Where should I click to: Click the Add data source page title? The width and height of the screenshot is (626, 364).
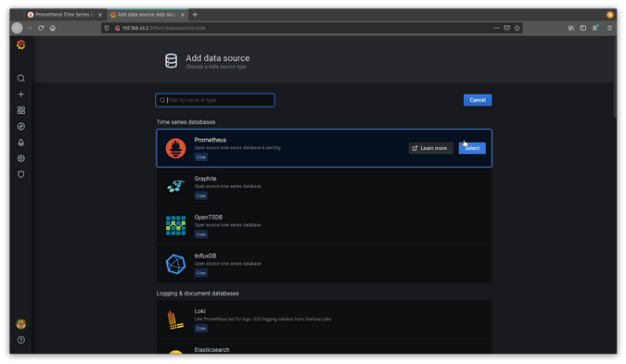pos(218,58)
